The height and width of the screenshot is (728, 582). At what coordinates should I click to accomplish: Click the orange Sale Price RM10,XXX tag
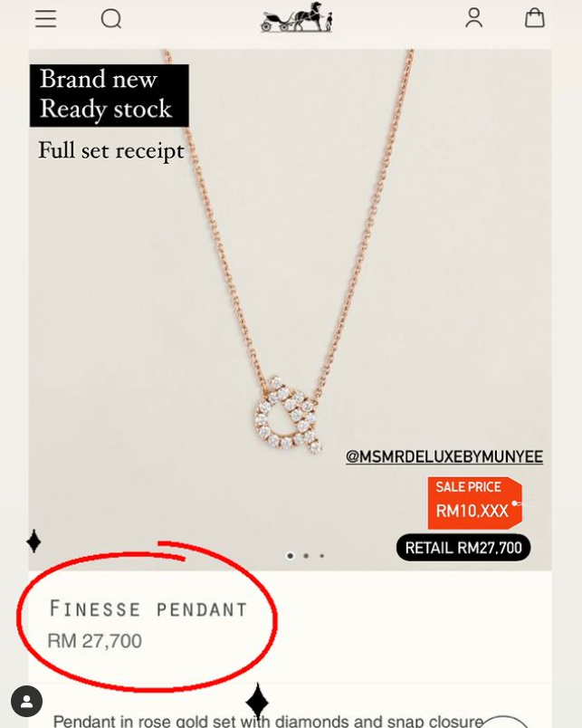pyautogui.click(x=475, y=503)
